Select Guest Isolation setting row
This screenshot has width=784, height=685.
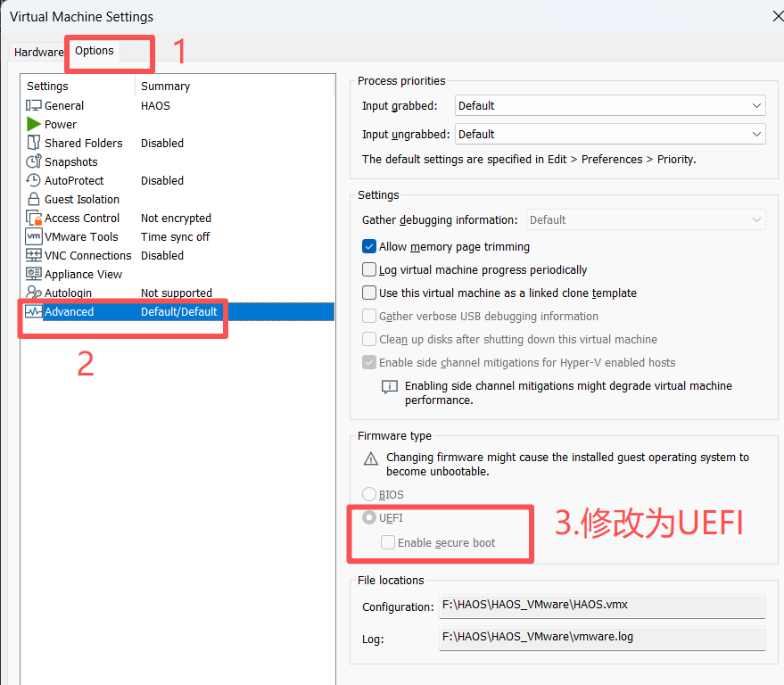coord(177,199)
